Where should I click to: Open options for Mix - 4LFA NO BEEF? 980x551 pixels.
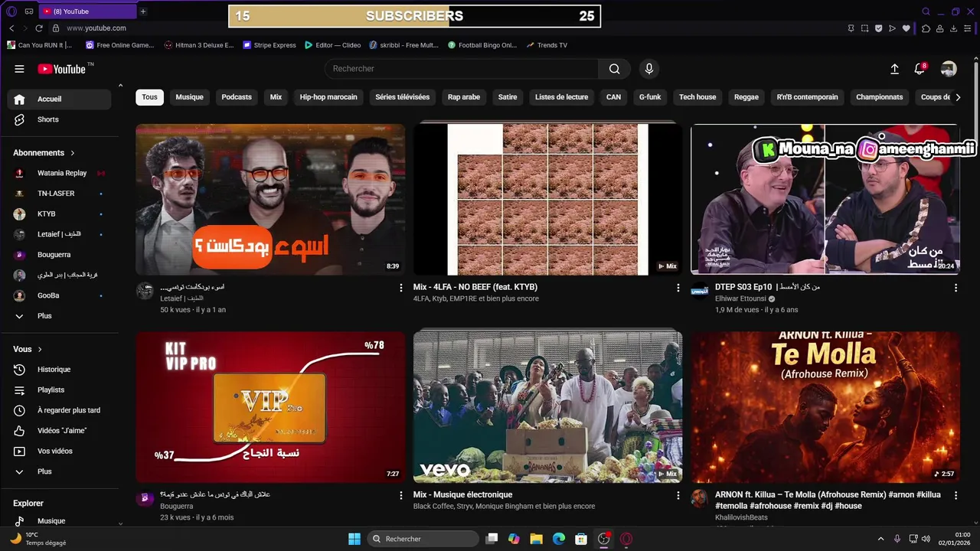click(678, 288)
